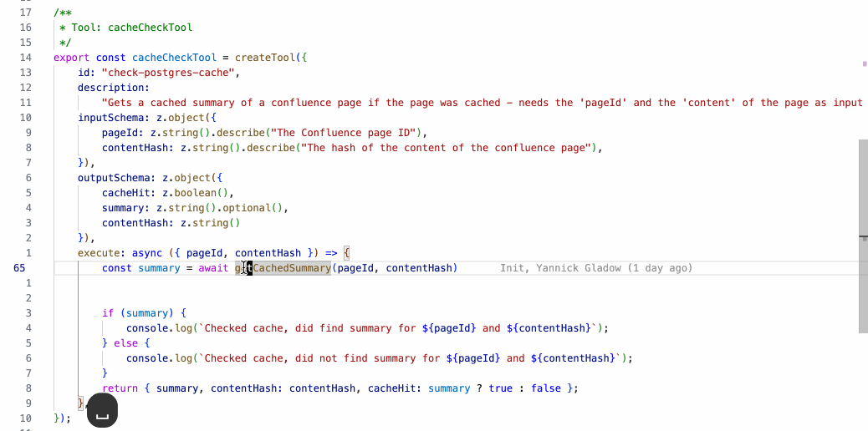868x431 pixels.
Task: Click the keystroke overlay icon at bottom
Action: click(102, 411)
